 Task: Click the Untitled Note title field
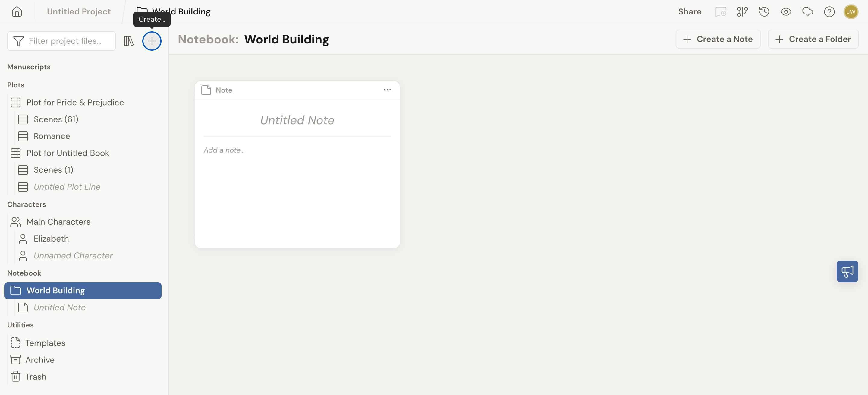tap(297, 120)
